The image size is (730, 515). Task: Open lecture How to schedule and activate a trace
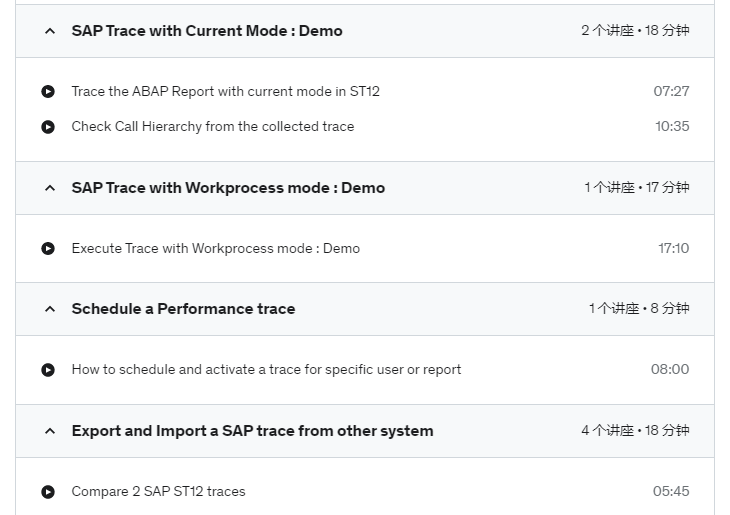coord(266,369)
